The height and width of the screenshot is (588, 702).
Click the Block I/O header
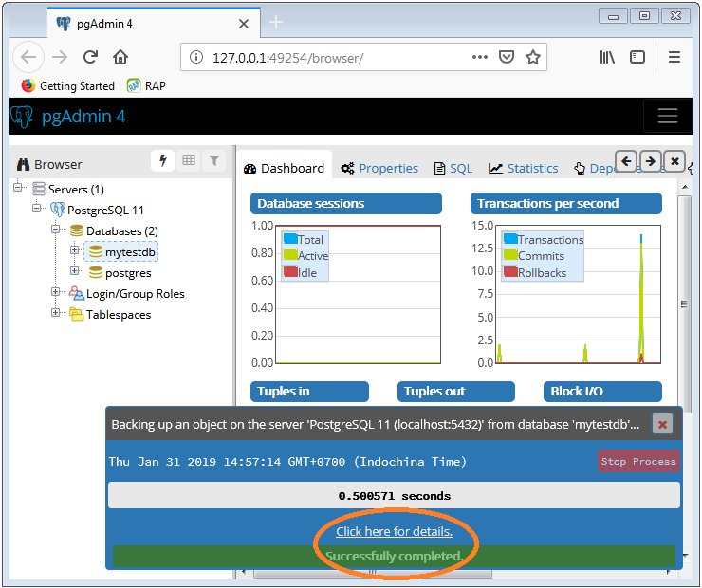tap(602, 392)
